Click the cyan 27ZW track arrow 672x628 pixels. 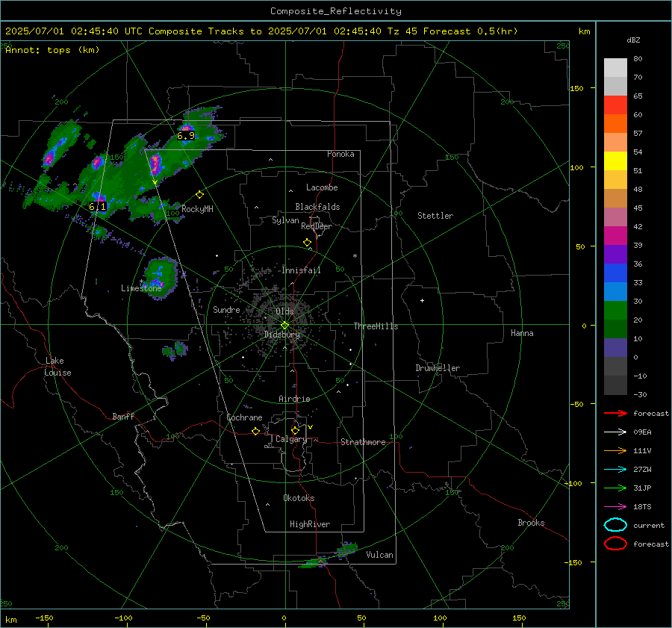tap(615, 470)
